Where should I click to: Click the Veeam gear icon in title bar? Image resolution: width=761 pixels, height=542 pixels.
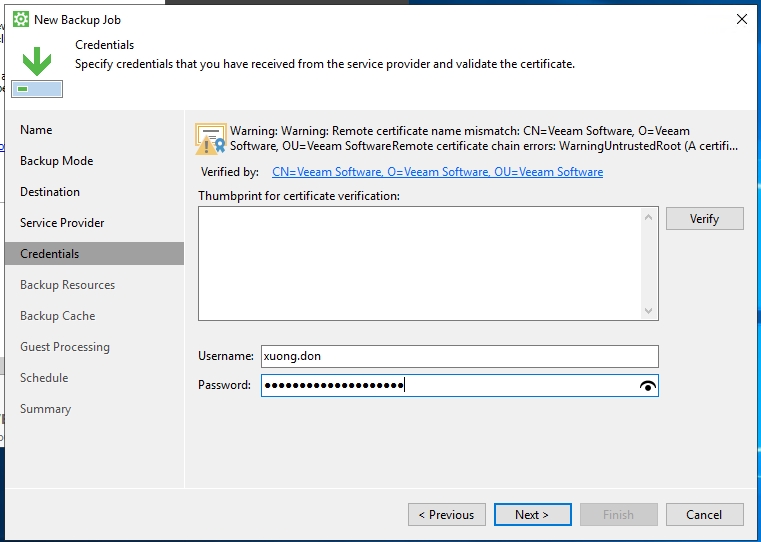(20, 19)
